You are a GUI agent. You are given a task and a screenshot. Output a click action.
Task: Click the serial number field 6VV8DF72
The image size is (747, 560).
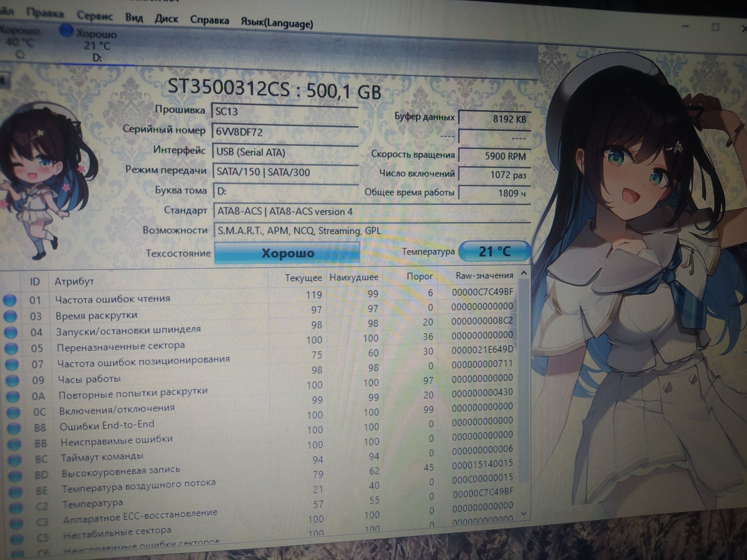pos(285,131)
